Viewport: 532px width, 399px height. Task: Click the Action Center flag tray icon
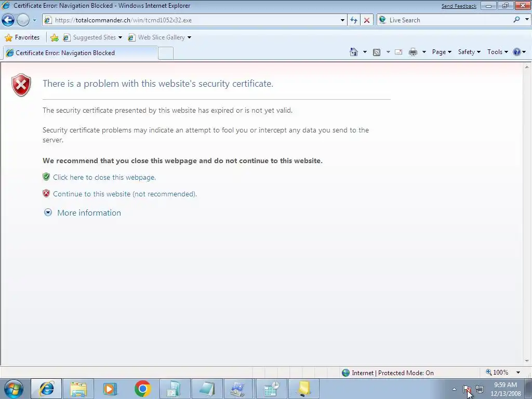[467, 389]
